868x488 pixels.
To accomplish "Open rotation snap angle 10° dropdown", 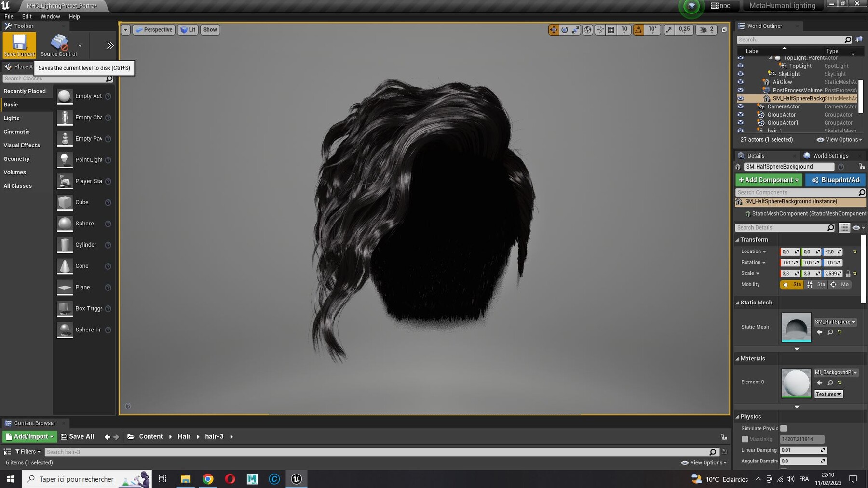I will 652,30.
